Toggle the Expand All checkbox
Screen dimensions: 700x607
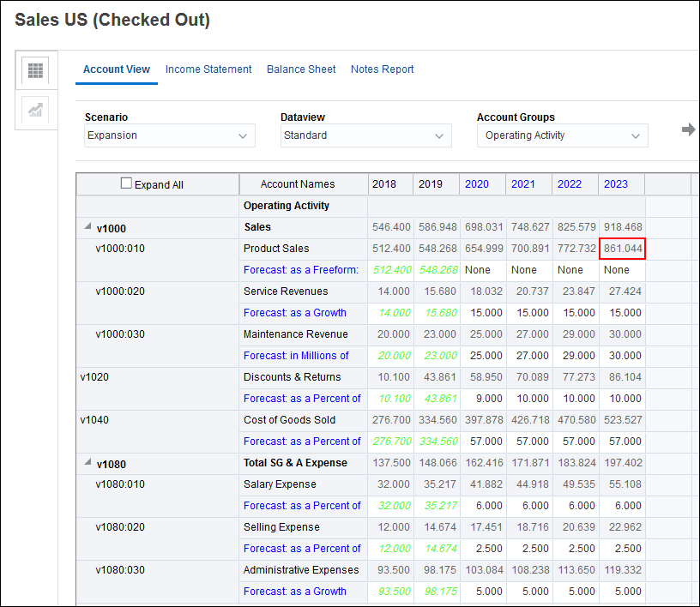point(127,183)
